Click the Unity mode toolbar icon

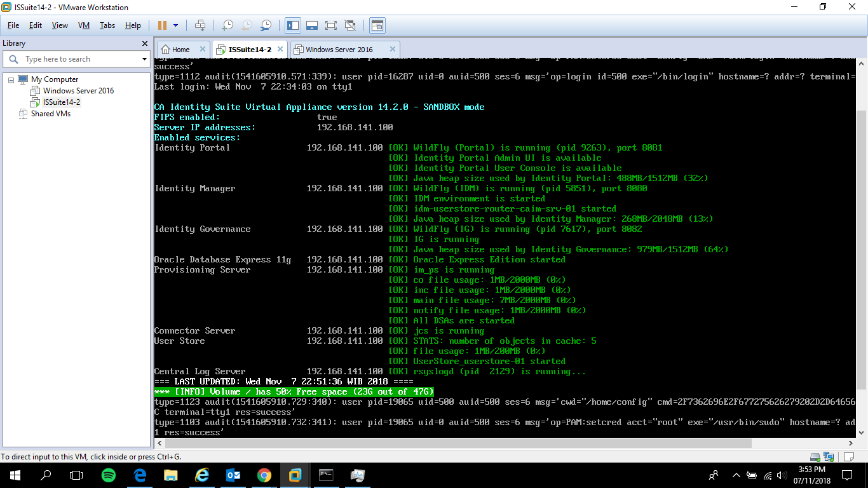[x=349, y=25]
